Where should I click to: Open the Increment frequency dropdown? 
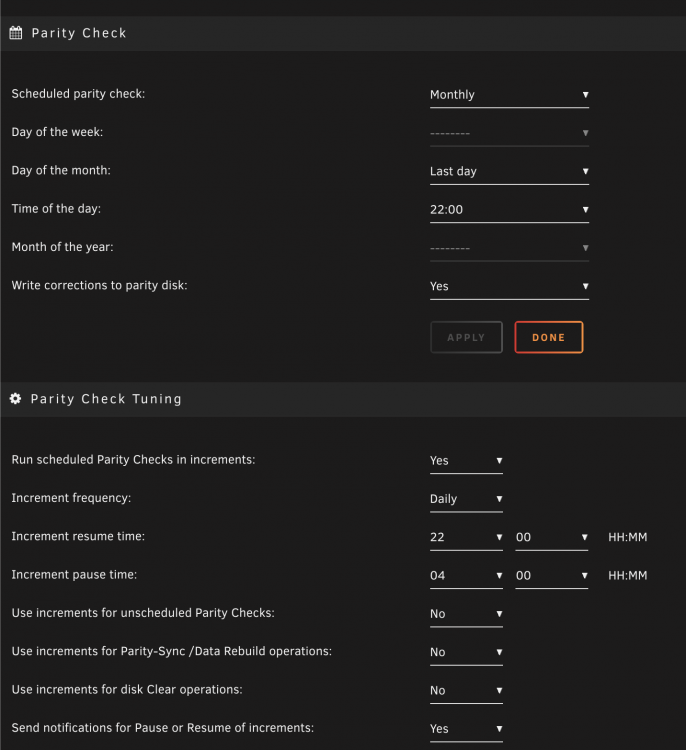[466, 499]
